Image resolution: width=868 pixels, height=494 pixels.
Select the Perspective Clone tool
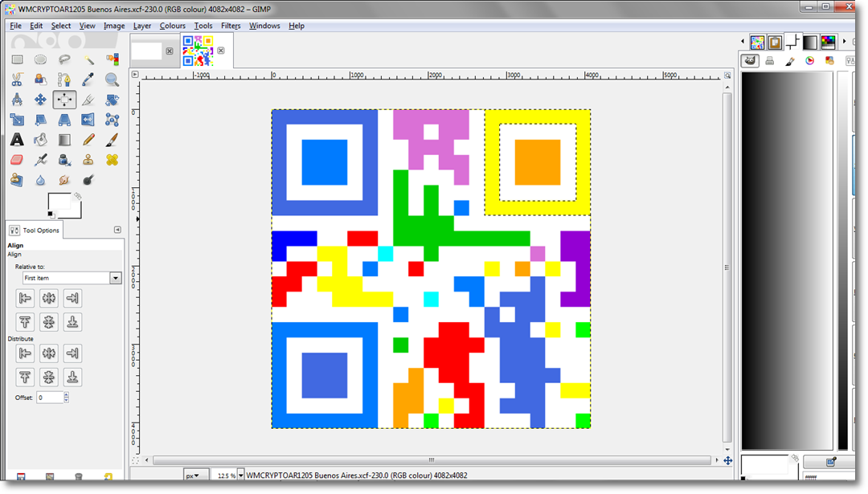click(17, 180)
